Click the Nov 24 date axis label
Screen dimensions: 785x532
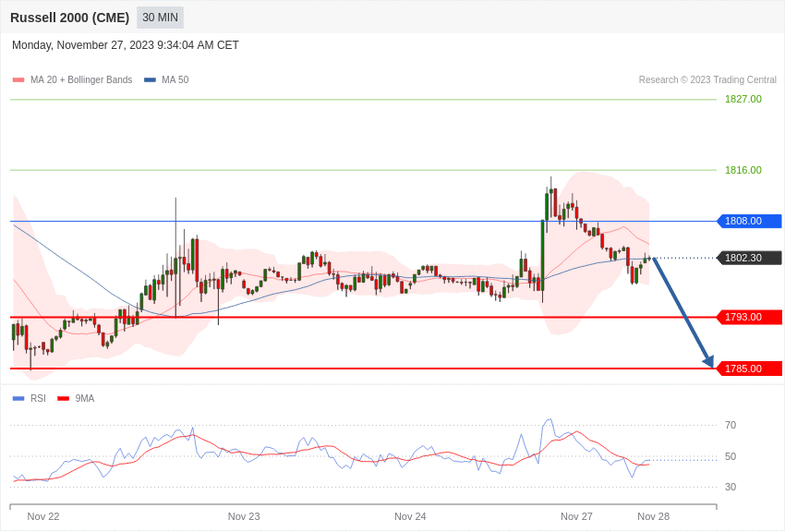pyautogui.click(x=410, y=516)
